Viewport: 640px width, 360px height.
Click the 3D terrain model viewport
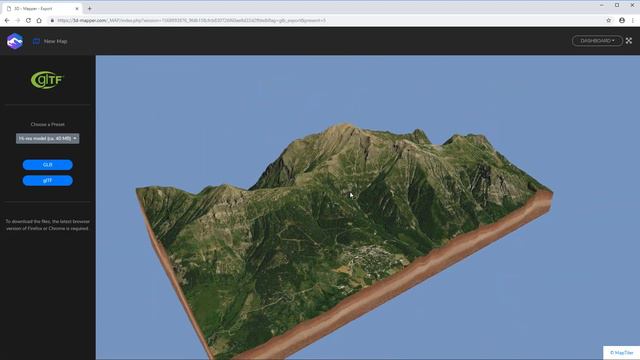click(x=367, y=207)
